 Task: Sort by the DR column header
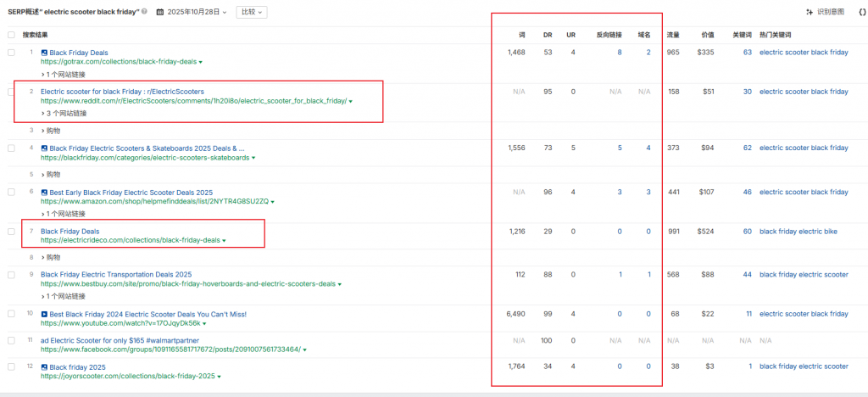[548, 35]
